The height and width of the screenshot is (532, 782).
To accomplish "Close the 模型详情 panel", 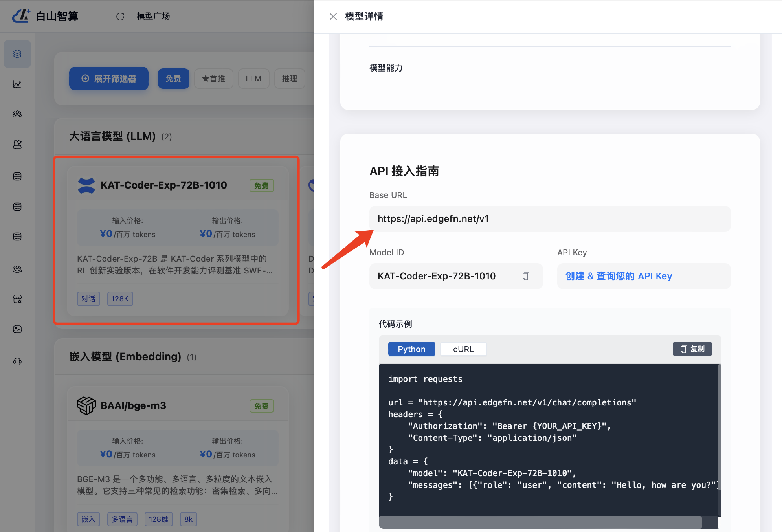I will 333,17.
